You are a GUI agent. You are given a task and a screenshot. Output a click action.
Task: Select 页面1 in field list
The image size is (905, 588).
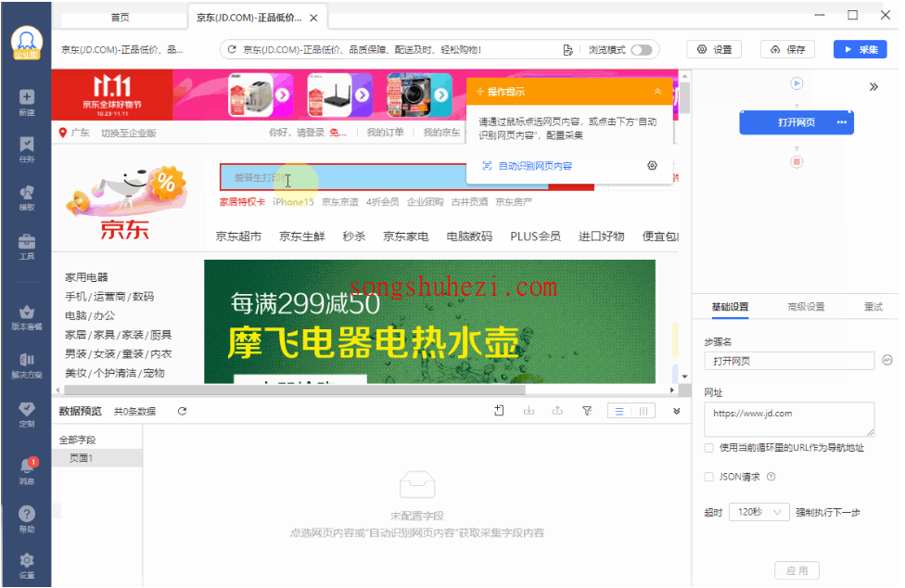click(x=97, y=458)
